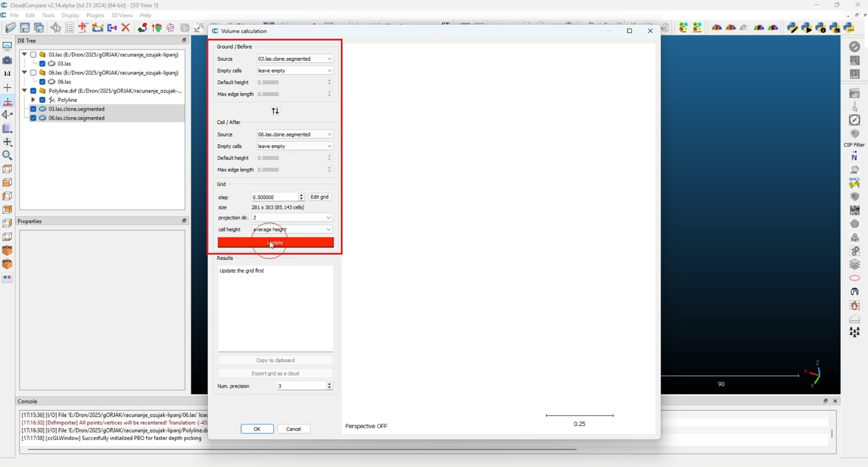Click the Save floppy disk icon

click(x=25, y=28)
